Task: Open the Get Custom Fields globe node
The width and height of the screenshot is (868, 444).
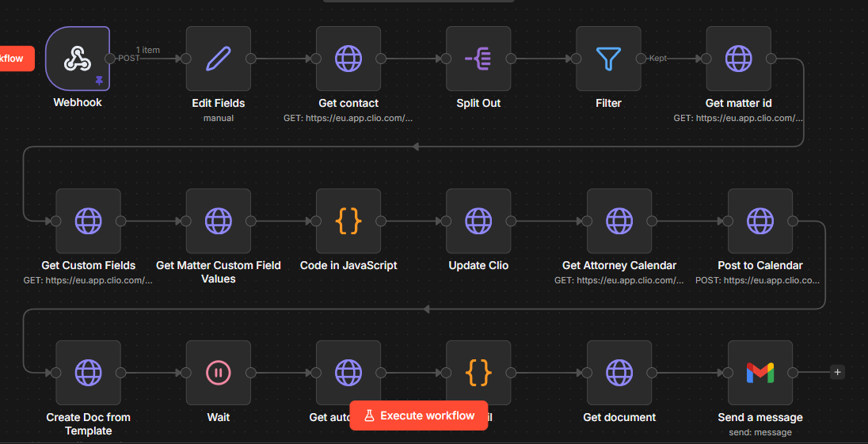Action: (88, 221)
